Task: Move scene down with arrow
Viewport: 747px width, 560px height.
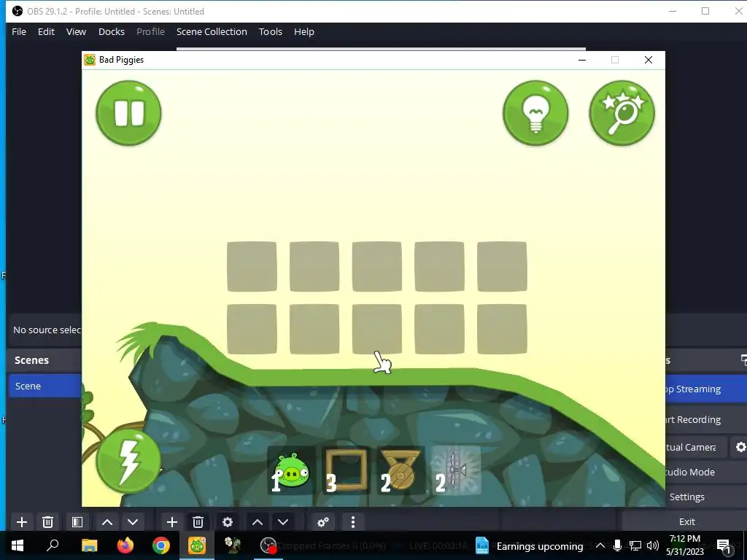Action: click(x=133, y=522)
